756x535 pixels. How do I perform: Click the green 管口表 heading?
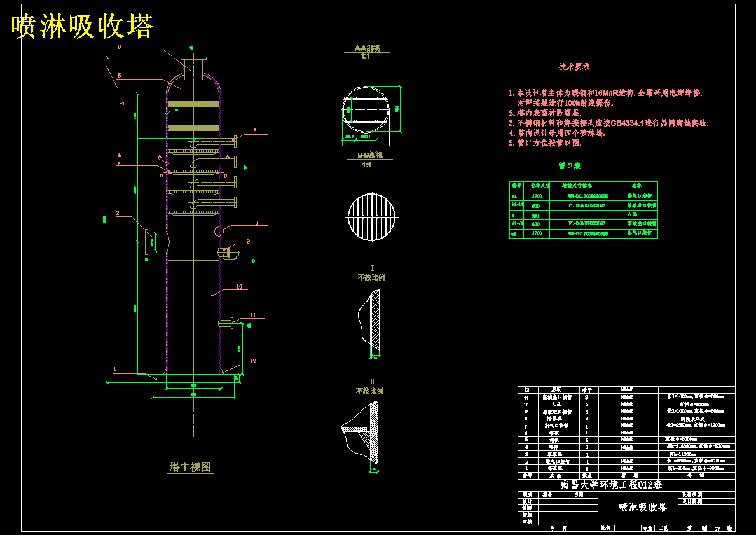570,166
